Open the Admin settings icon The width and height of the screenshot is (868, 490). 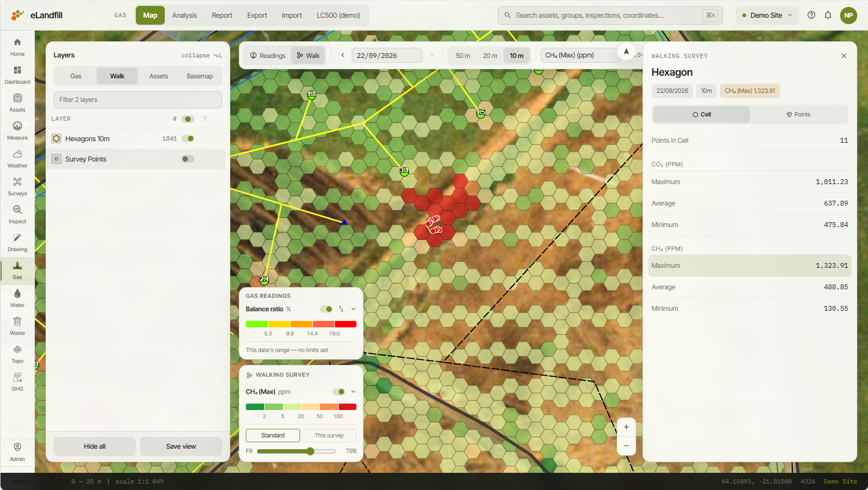point(17,452)
